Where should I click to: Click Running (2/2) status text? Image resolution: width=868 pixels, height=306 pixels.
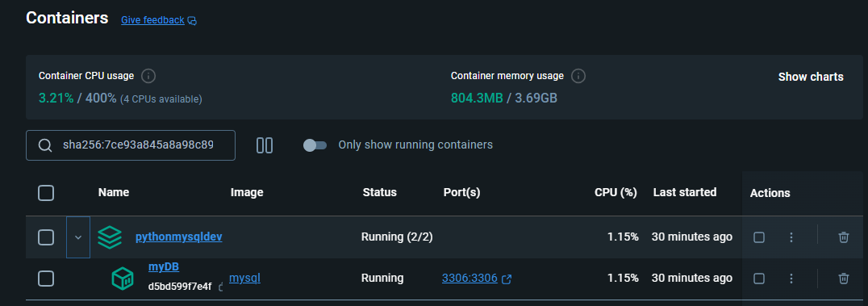click(x=397, y=237)
